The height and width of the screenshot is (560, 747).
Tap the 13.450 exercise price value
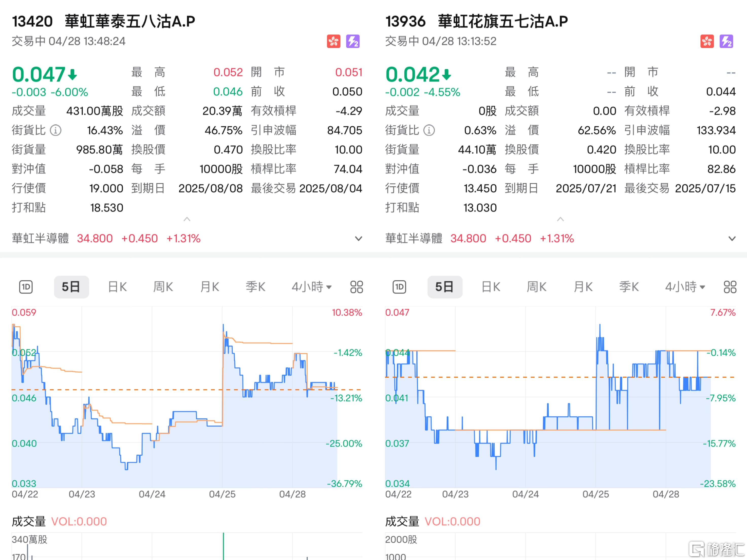pos(480,188)
